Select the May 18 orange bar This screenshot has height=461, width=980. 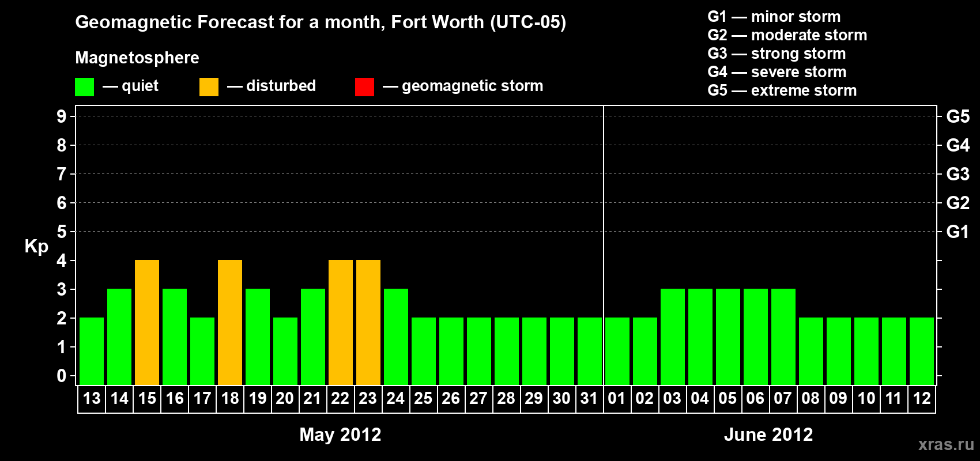(230, 323)
